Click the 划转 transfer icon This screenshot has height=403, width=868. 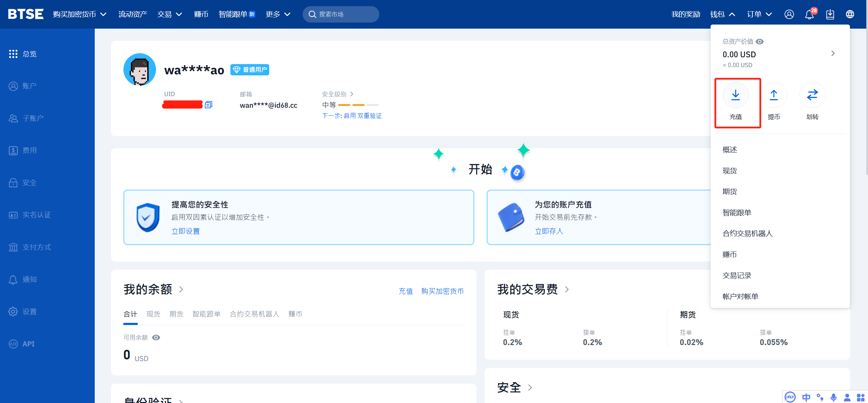coord(812,95)
